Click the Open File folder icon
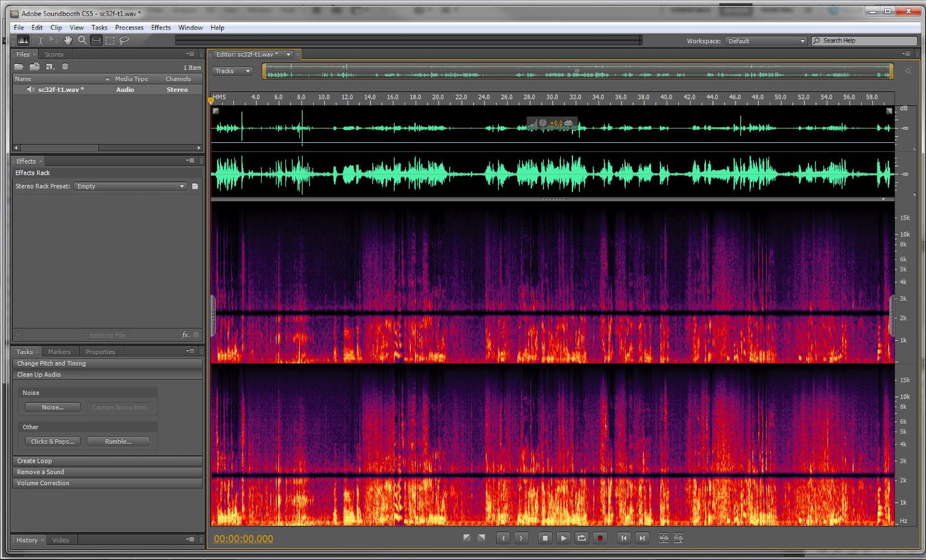Viewport: 926px width, 560px height. [x=19, y=67]
